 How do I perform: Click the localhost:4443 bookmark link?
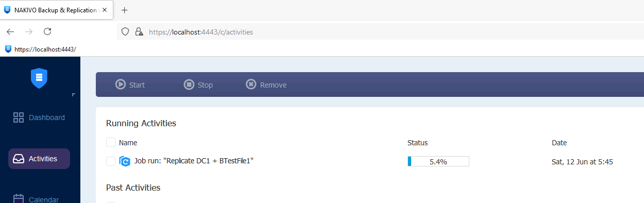coord(40,49)
